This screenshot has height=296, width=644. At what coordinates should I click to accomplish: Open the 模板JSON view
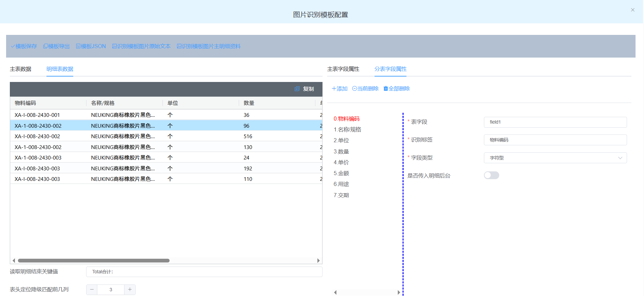click(91, 46)
